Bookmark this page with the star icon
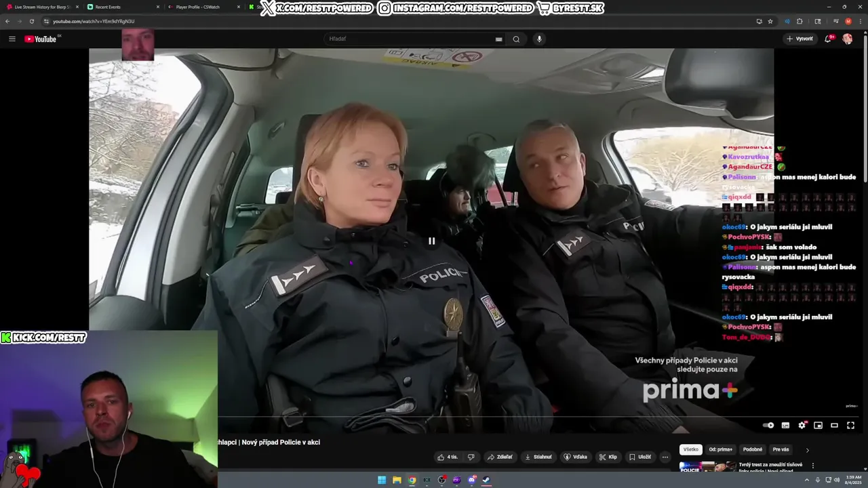 [x=770, y=21]
